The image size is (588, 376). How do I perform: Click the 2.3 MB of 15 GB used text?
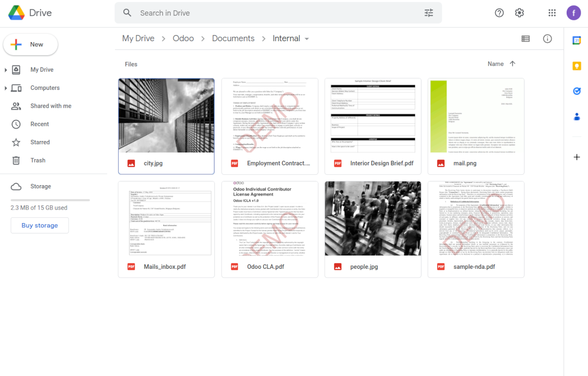click(x=39, y=208)
